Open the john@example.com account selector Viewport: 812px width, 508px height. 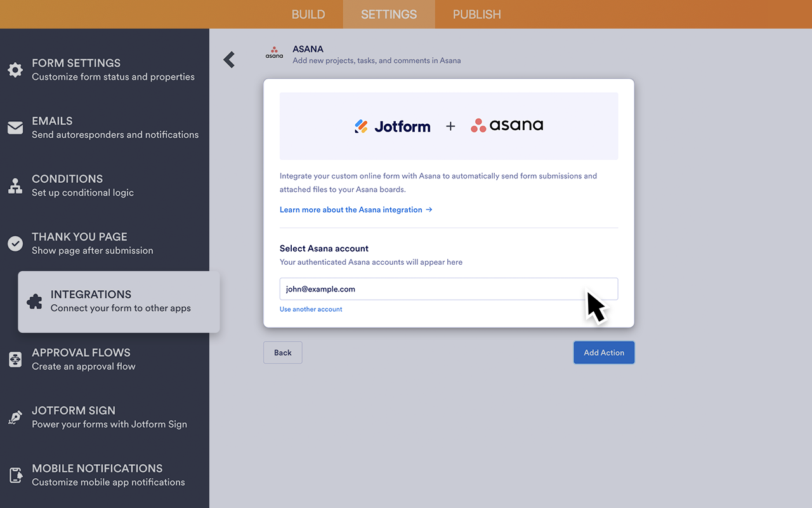pos(449,289)
